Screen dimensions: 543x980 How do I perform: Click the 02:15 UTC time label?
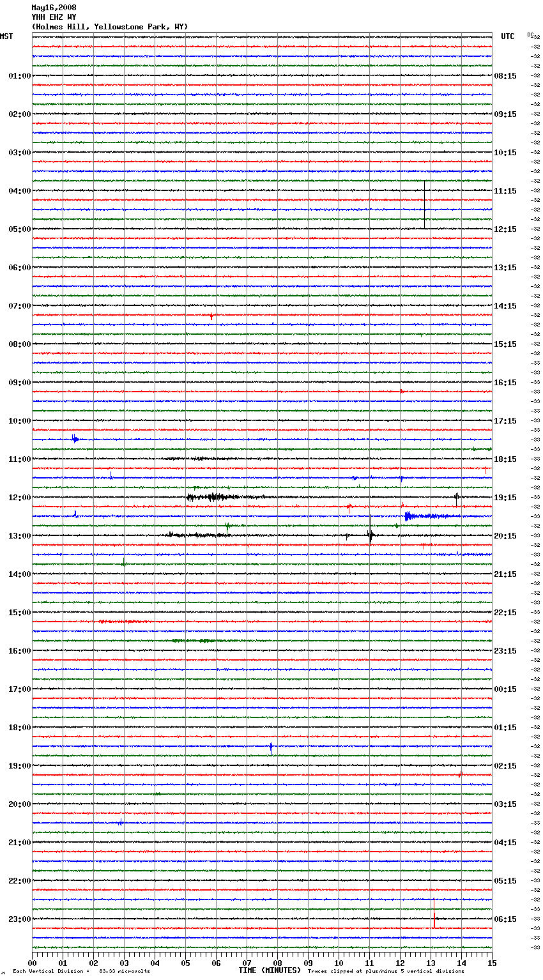click(505, 766)
